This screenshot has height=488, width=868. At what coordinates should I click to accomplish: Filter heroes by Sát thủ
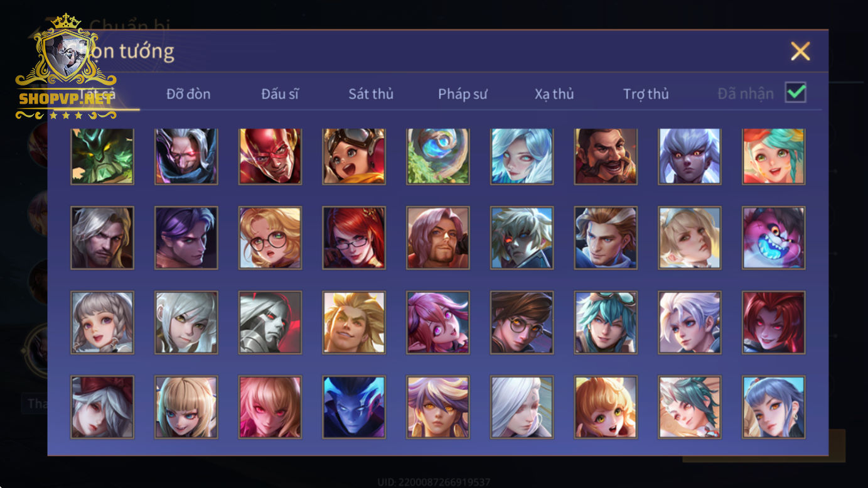371,94
